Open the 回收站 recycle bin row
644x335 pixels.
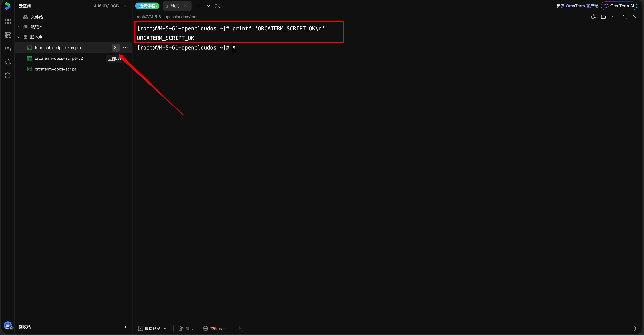(73, 327)
